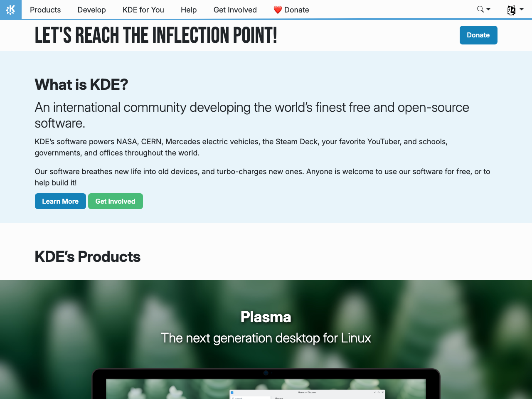Viewport: 532px width, 399px height.
Task: Collapse the Discover window using its minimize chevron
Action: [x=375, y=392]
